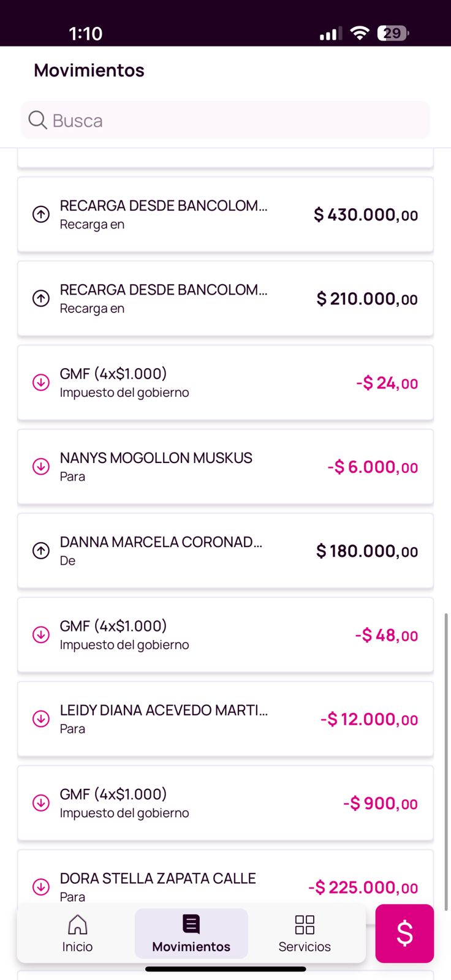The image size is (451, 980).
Task: Select the -$12.000,00 transfer amount
Action: click(x=370, y=719)
